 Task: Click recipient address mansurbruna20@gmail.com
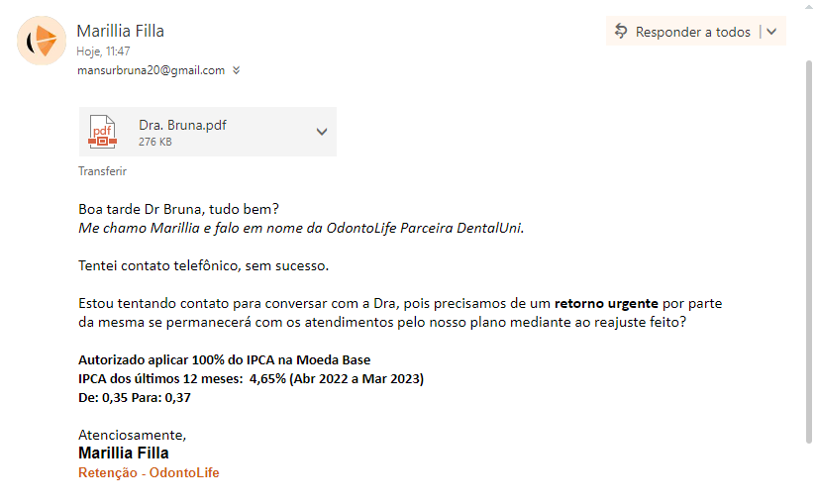coord(151,70)
